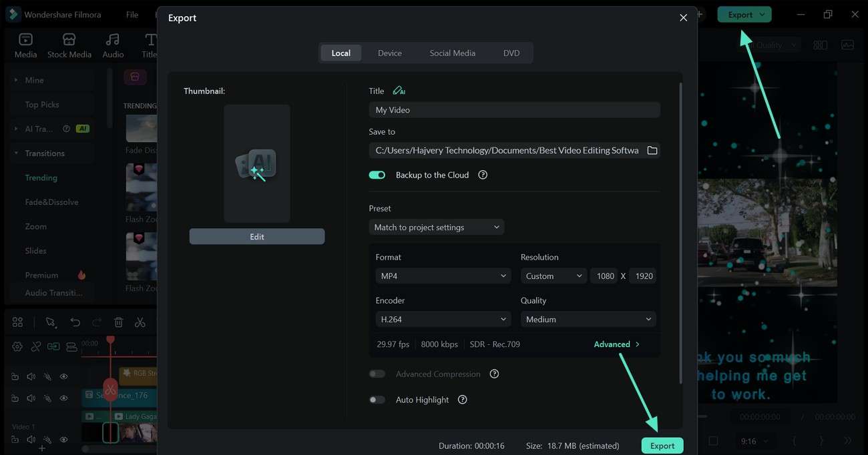Click the AI title generator icon
868x455 pixels.
click(399, 91)
